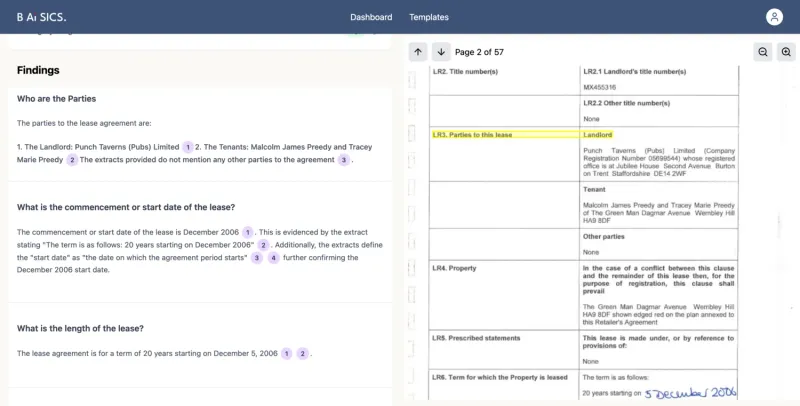800x406 pixels.
Task: Click 'LR2.1 Landlord's title number(s)' cell
Action: tap(635, 71)
